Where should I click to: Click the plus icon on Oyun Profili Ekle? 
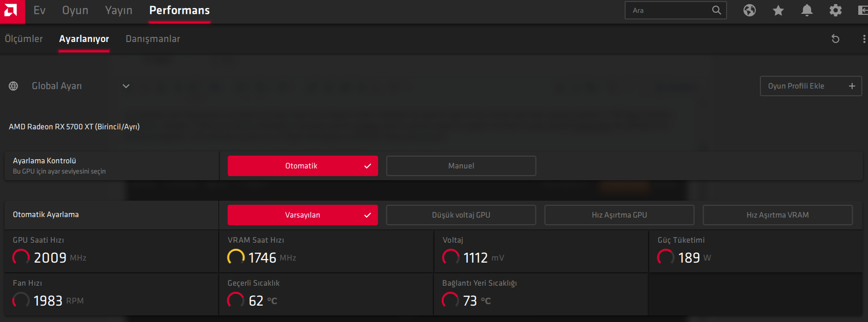[x=852, y=86]
